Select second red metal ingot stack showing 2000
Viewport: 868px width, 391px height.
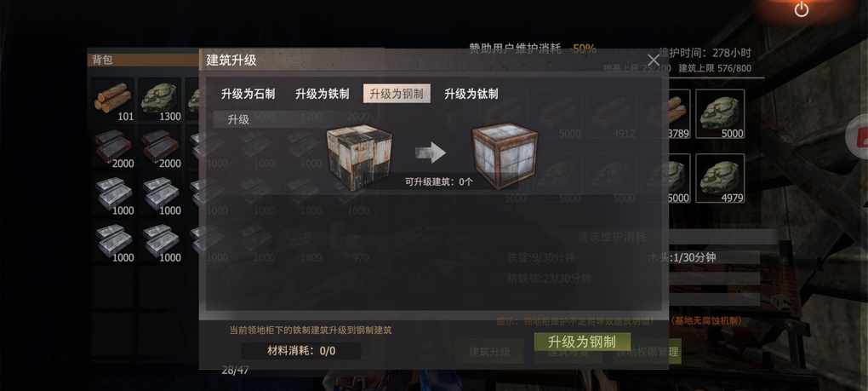pos(160,148)
